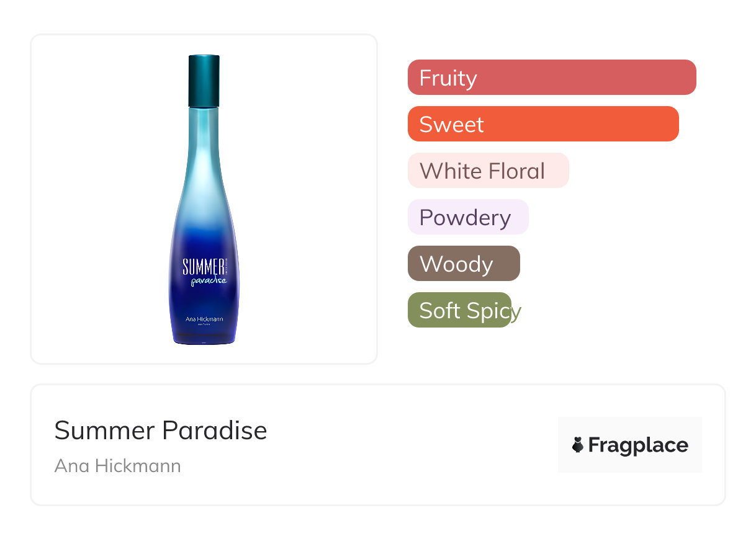Viewport: 756px width, 536px height.
Task: Pick the Soft Spicy accord bar
Action: point(459,310)
